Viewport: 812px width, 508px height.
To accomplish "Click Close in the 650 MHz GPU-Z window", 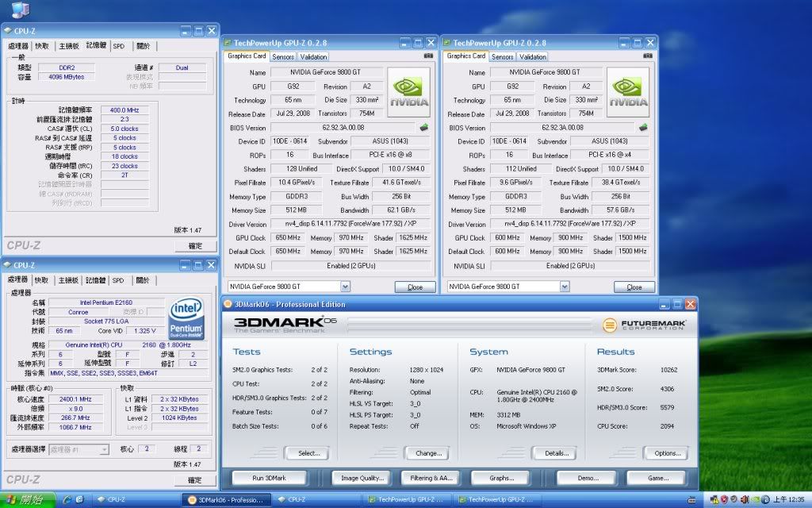I will pyautogui.click(x=415, y=287).
